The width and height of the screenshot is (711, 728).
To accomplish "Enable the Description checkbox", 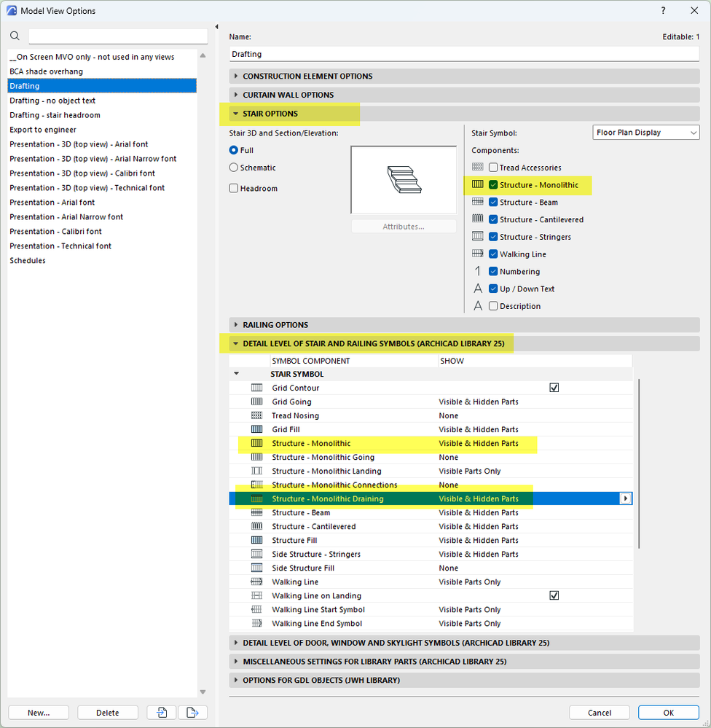I will [493, 306].
